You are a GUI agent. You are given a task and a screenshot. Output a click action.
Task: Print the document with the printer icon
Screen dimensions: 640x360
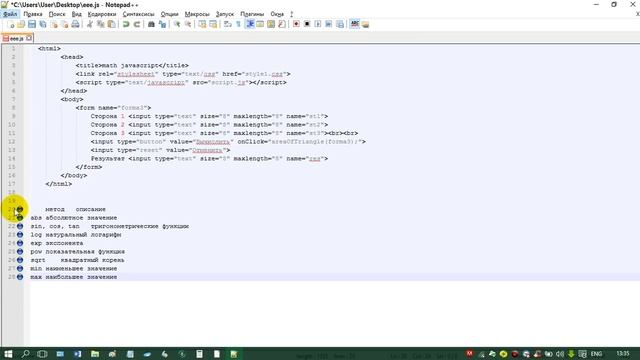click(x=76, y=24)
